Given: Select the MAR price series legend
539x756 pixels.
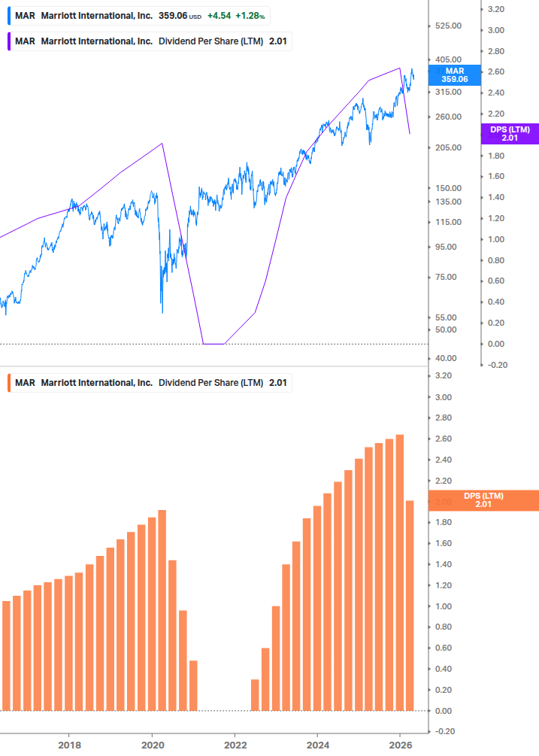Looking at the screenshot, I should pyautogui.click(x=139, y=16).
